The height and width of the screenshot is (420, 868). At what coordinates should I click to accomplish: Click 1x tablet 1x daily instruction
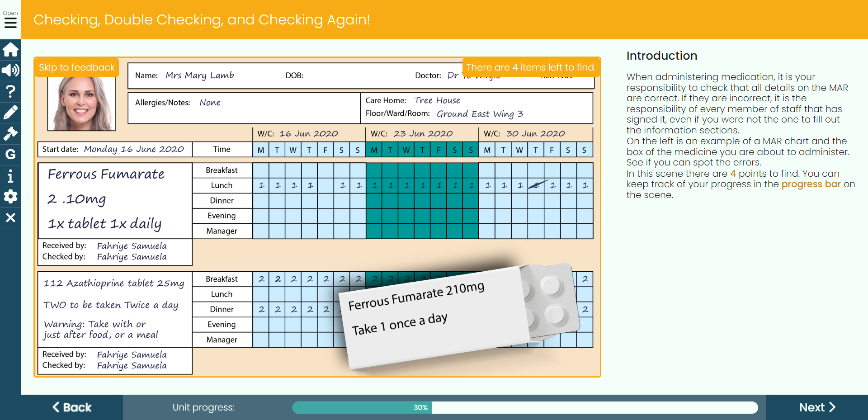[104, 223]
